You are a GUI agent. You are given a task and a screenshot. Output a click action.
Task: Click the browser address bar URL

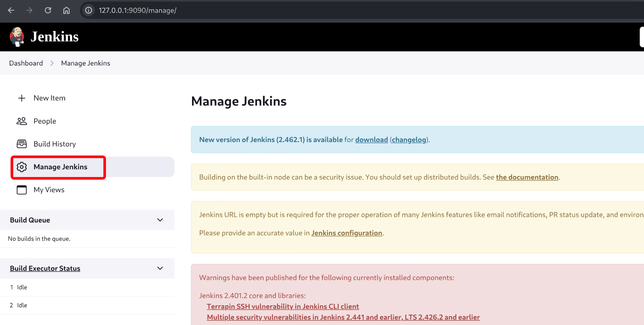[137, 10]
